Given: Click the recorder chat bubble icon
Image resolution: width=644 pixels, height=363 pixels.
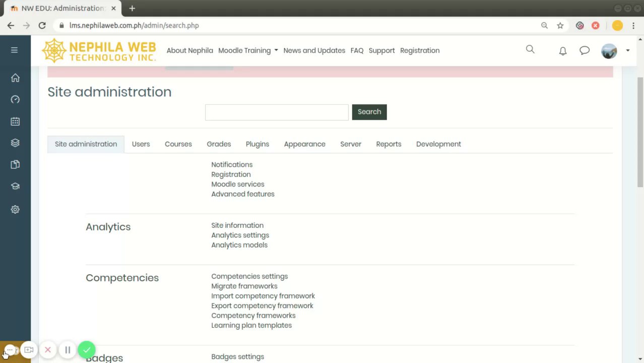Looking at the screenshot, I should pos(10,350).
